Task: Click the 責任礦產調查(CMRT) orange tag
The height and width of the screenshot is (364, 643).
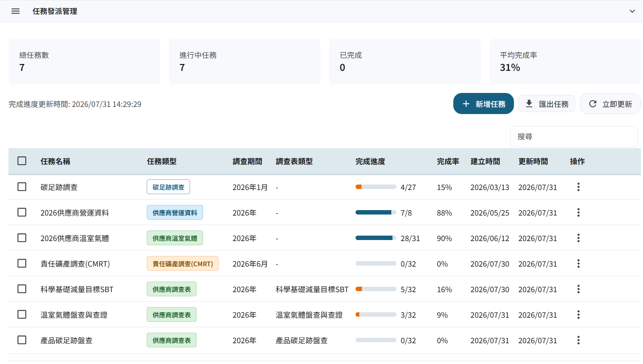Action: [x=183, y=264]
